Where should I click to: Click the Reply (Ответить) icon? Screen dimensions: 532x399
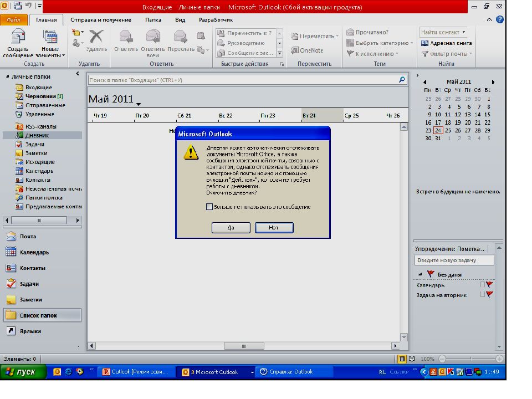tap(126, 37)
